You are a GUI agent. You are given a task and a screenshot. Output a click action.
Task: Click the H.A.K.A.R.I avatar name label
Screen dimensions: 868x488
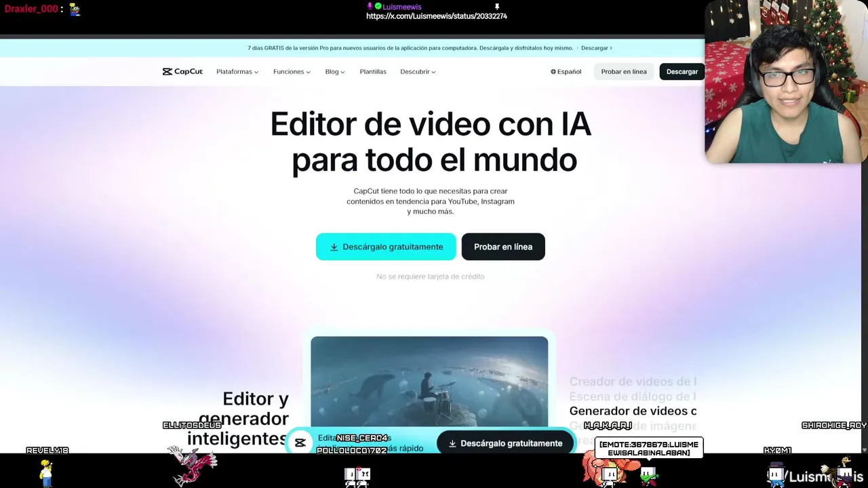tap(608, 426)
